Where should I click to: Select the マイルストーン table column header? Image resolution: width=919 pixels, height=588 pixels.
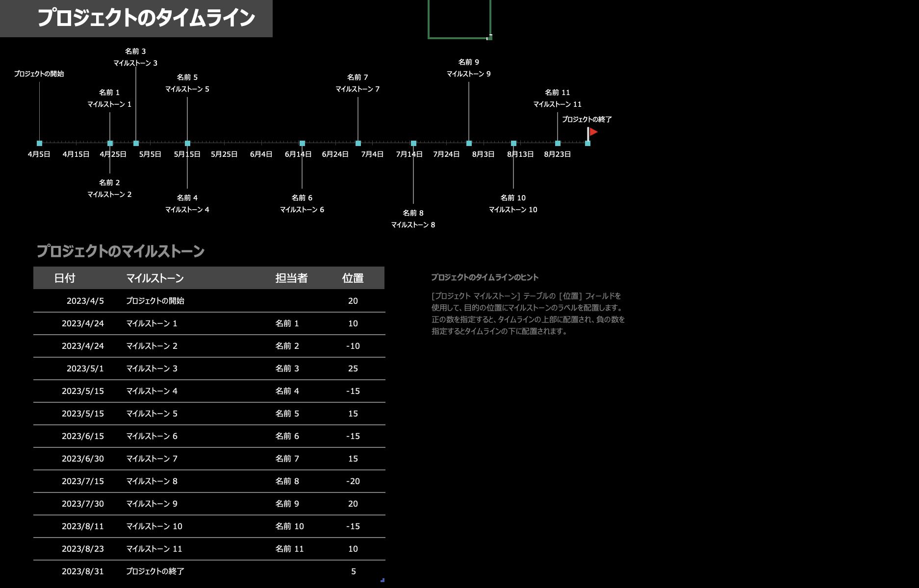click(155, 278)
